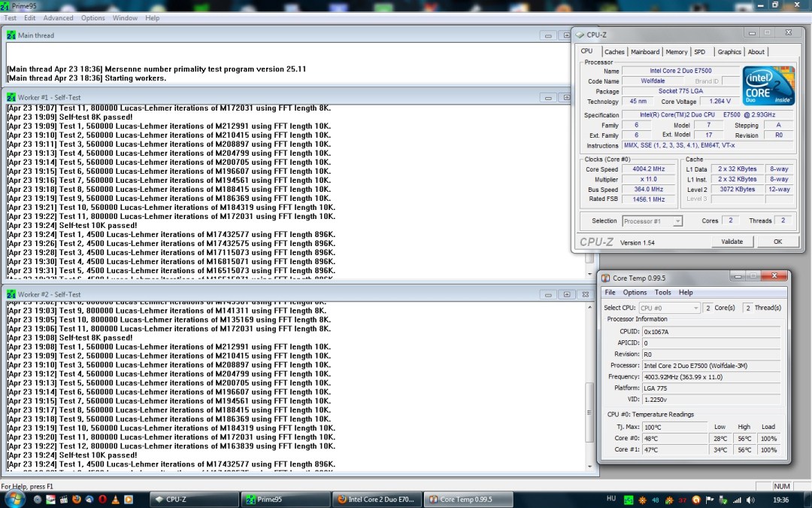This screenshot has height=508, width=812.
Task: Click the Intel Core 2 Duo logo
Action: coord(768,86)
